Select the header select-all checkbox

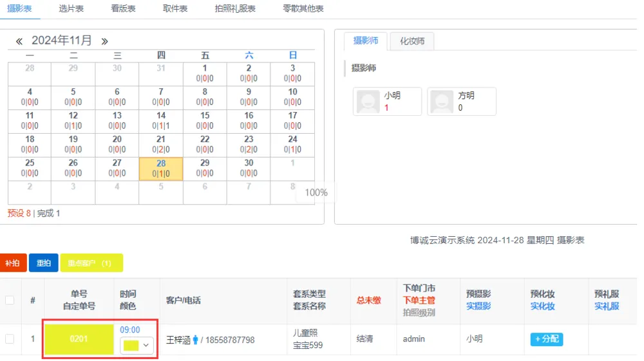[10, 300]
